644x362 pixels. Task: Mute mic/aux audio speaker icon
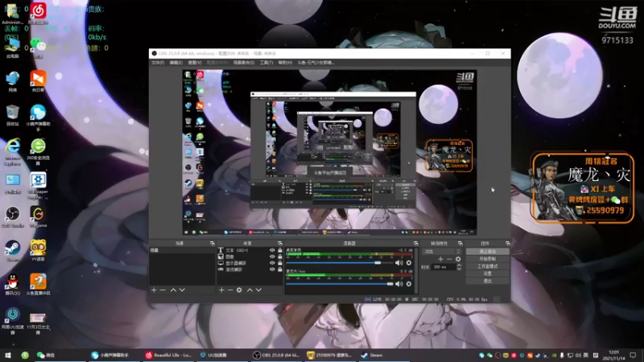(x=398, y=284)
